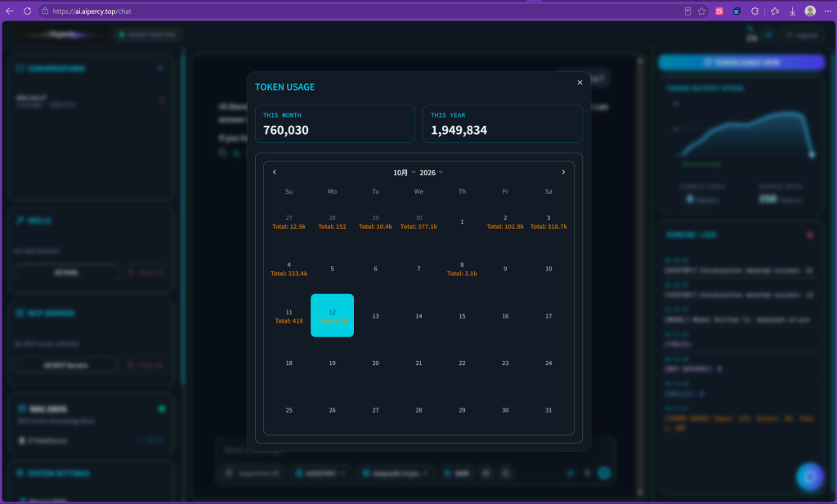Image resolution: width=837 pixels, height=504 pixels.
Task: Select day 14 in the calendar
Action: 418,316
